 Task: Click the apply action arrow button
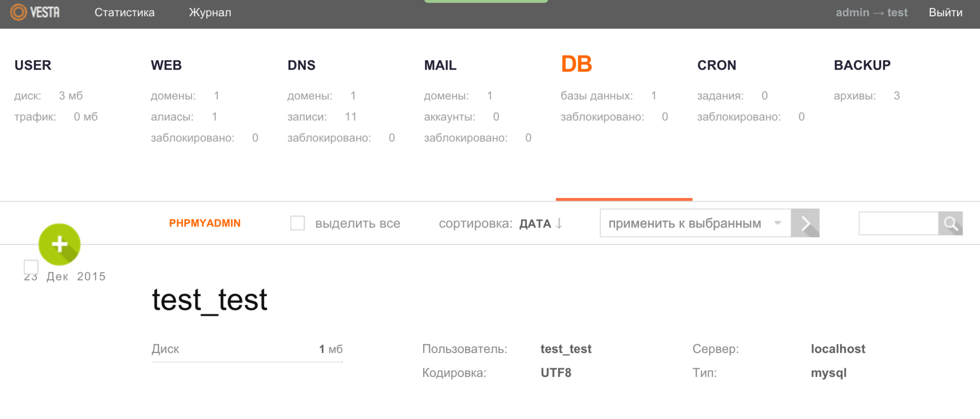805,223
